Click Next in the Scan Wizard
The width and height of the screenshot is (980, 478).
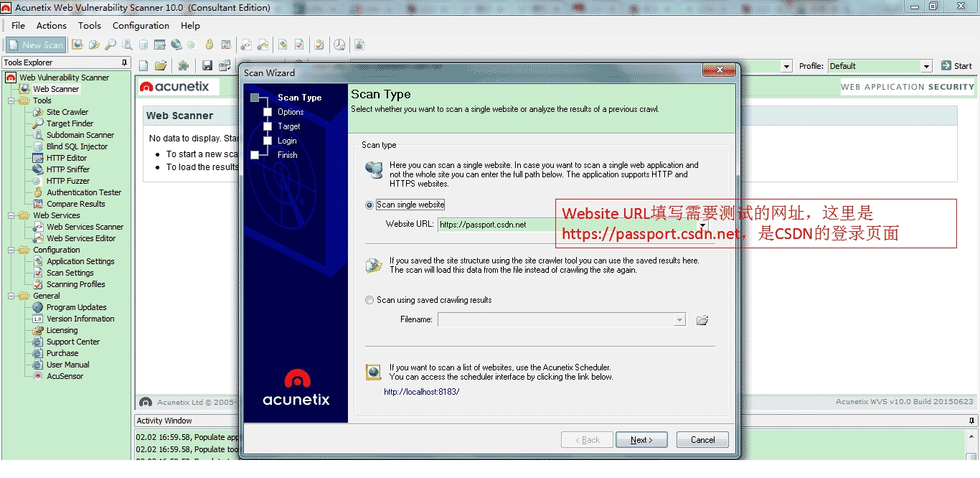pos(641,440)
